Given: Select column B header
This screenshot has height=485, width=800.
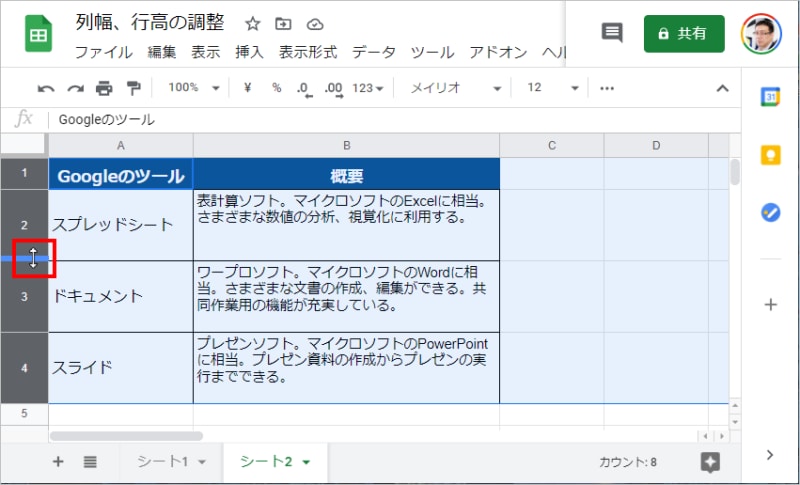Looking at the screenshot, I should point(346,146).
